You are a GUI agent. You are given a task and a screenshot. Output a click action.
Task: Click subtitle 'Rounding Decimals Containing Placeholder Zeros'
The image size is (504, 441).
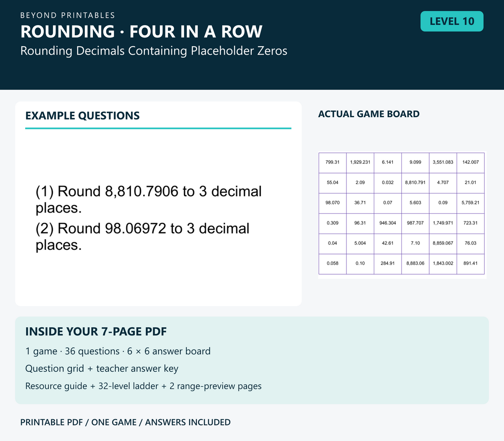pyautogui.click(x=154, y=51)
